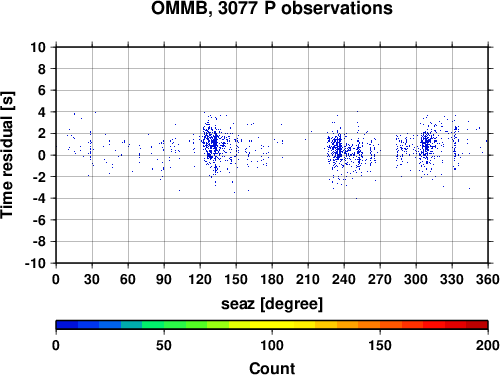Click the plot title OMMB P observations
500x375 pixels.
pos(272,8)
